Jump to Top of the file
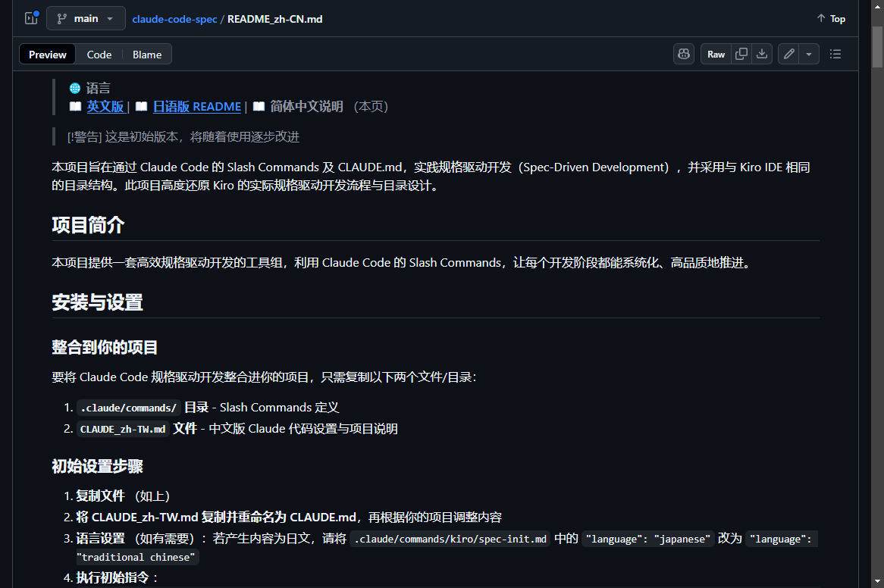Image resolution: width=884 pixels, height=588 pixels. coord(831,19)
